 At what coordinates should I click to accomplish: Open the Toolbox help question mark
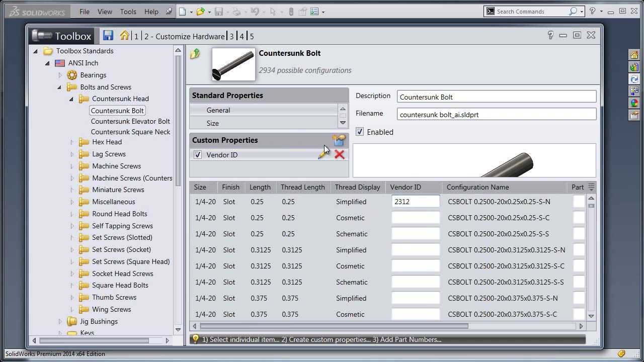tap(550, 35)
